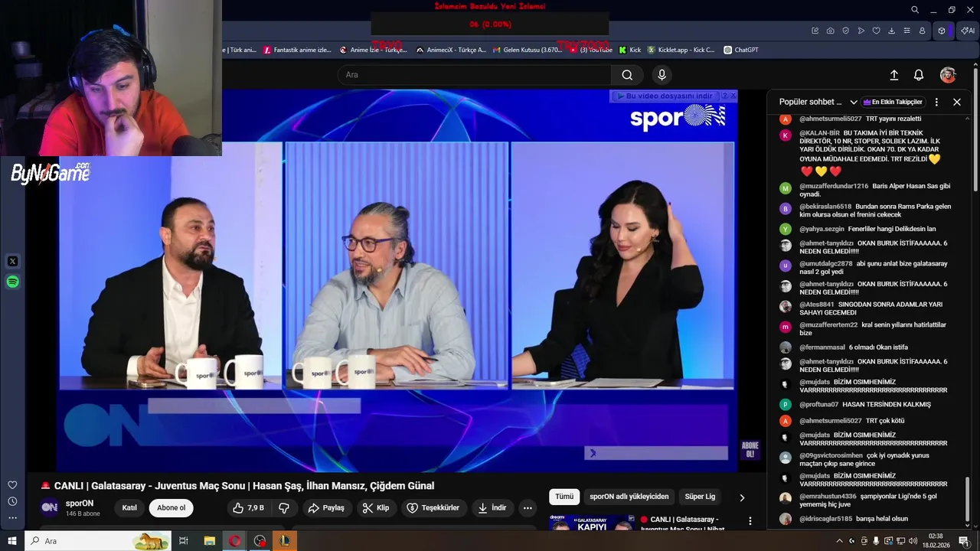Screen dimensions: 980x551
Task: Click the edit/pencil icon in address bar
Action: click(815, 31)
